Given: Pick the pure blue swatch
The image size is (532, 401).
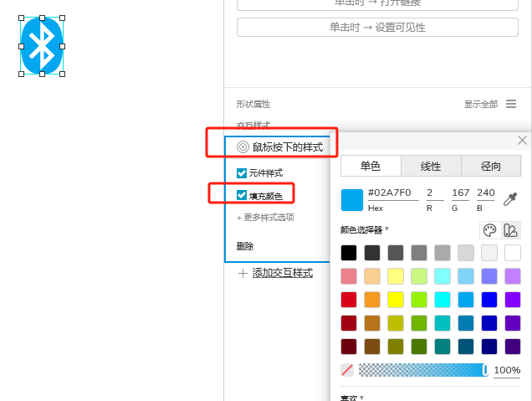Looking at the screenshot, I should tap(489, 300).
